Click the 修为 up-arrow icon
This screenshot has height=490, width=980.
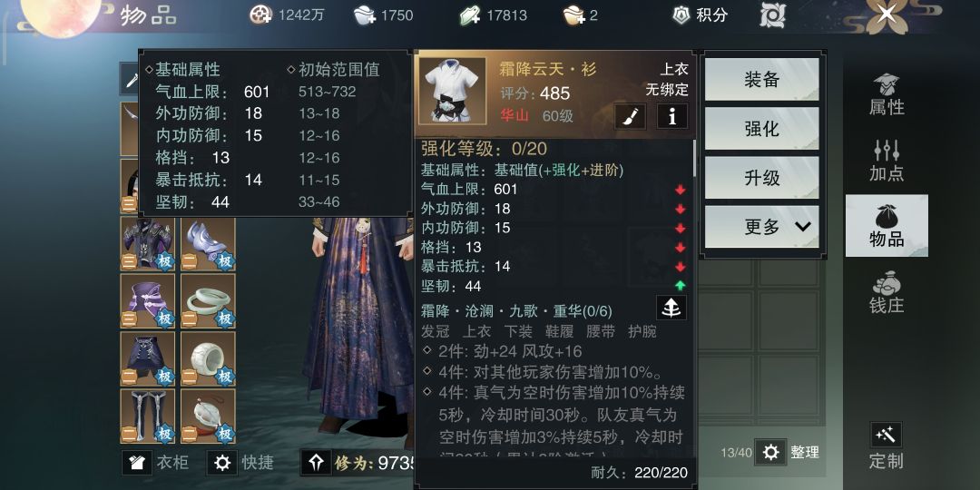(317, 463)
